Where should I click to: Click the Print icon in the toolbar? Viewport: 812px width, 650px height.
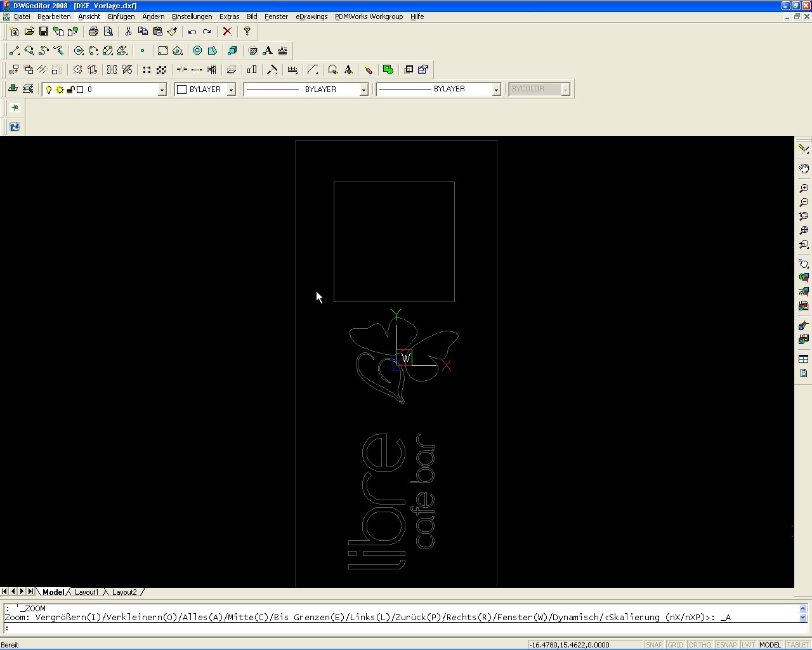(x=93, y=31)
